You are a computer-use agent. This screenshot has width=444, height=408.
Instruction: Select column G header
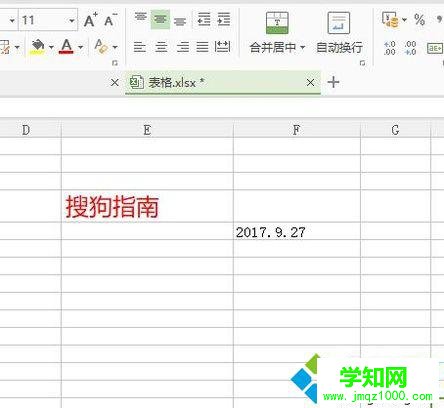(x=396, y=130)
